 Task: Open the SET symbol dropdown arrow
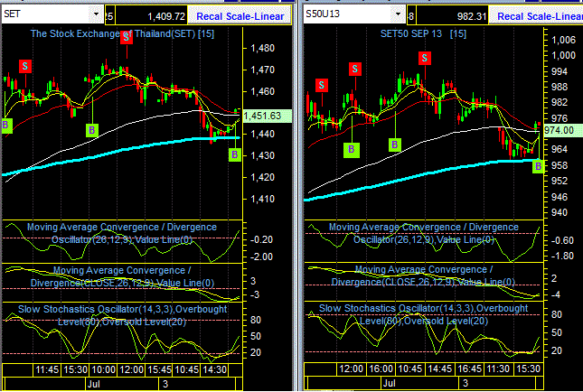96,14
